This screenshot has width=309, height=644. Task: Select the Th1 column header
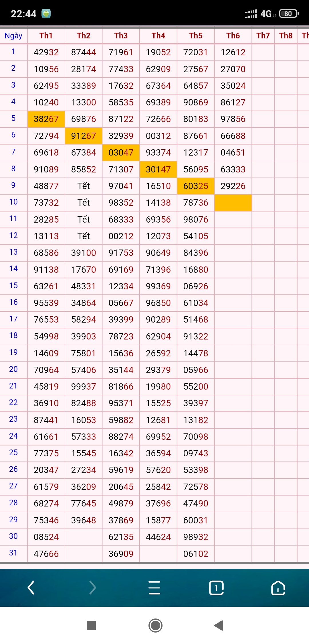(46, 36)
